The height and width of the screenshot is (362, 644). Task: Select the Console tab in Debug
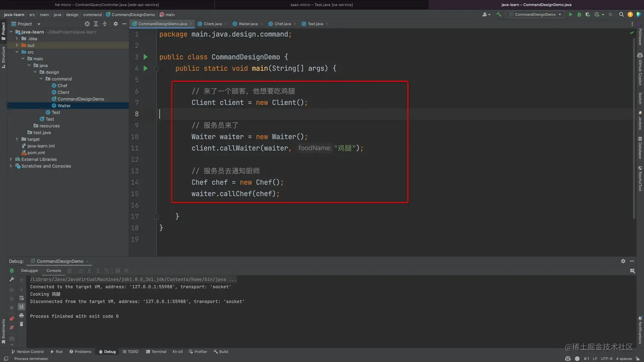coord(54,271)
